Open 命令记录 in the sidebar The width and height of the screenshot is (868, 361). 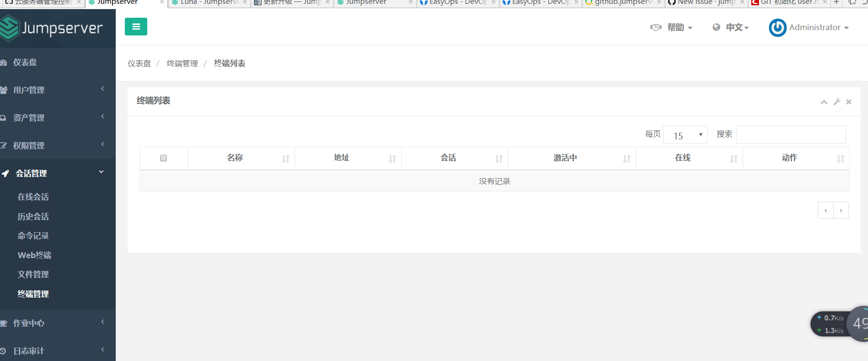(33, 236)
